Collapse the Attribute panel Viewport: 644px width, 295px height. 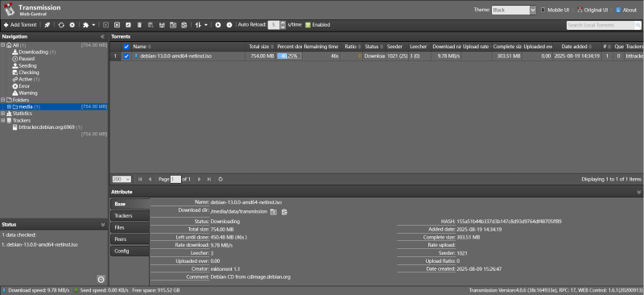point(638,192)
